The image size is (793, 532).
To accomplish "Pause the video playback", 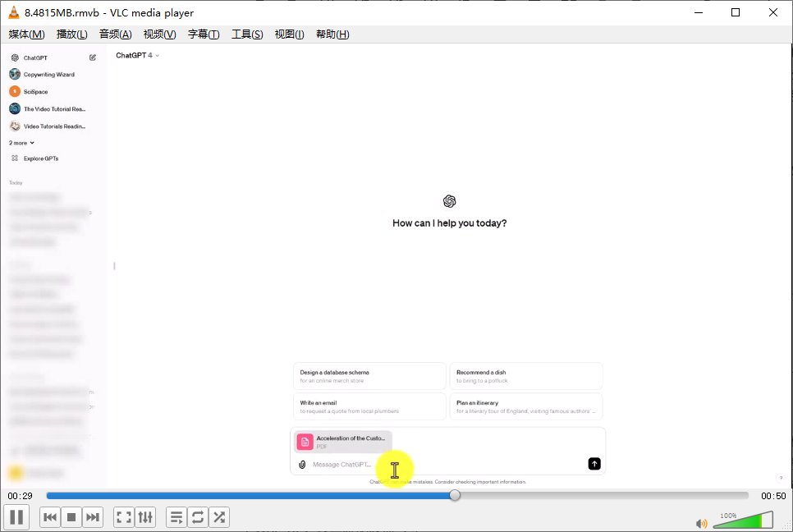I will [16, 517].
